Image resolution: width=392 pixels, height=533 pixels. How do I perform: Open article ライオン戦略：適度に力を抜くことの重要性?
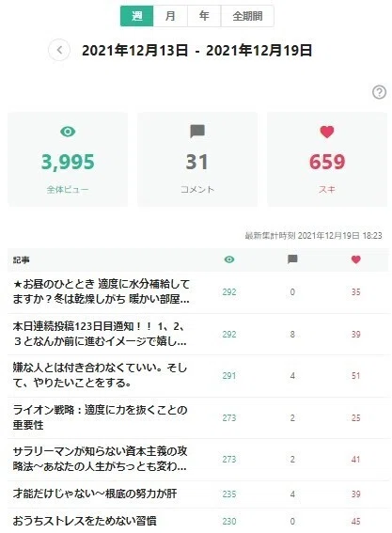pos(100,417)
